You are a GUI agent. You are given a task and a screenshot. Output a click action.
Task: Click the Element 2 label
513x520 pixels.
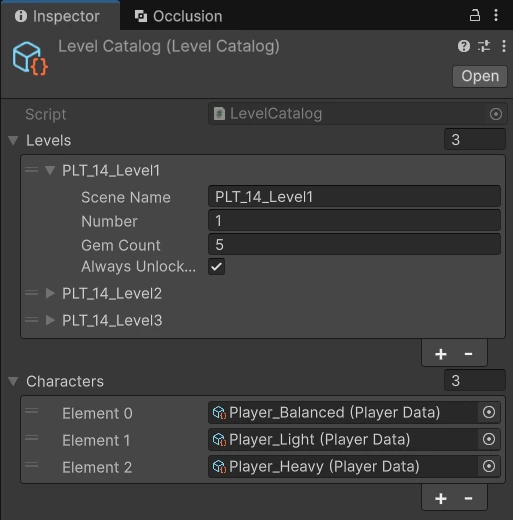(x=97, y=467)
